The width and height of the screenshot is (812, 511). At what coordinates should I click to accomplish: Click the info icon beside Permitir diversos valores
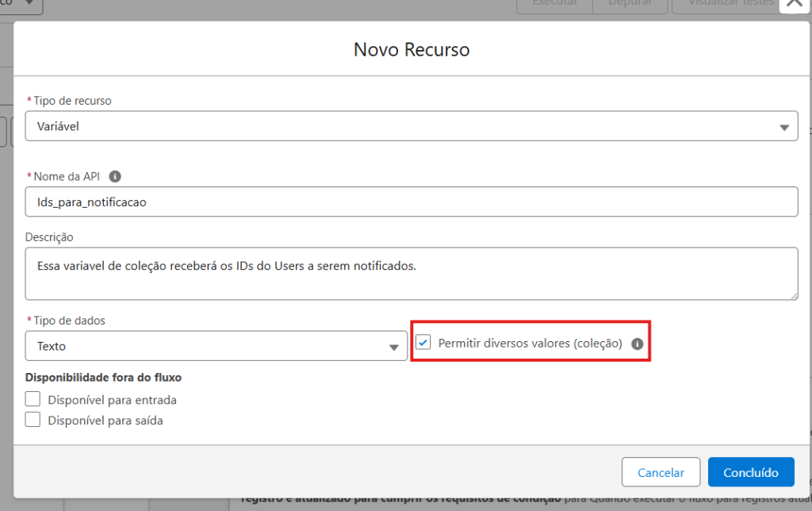[638, 342]
